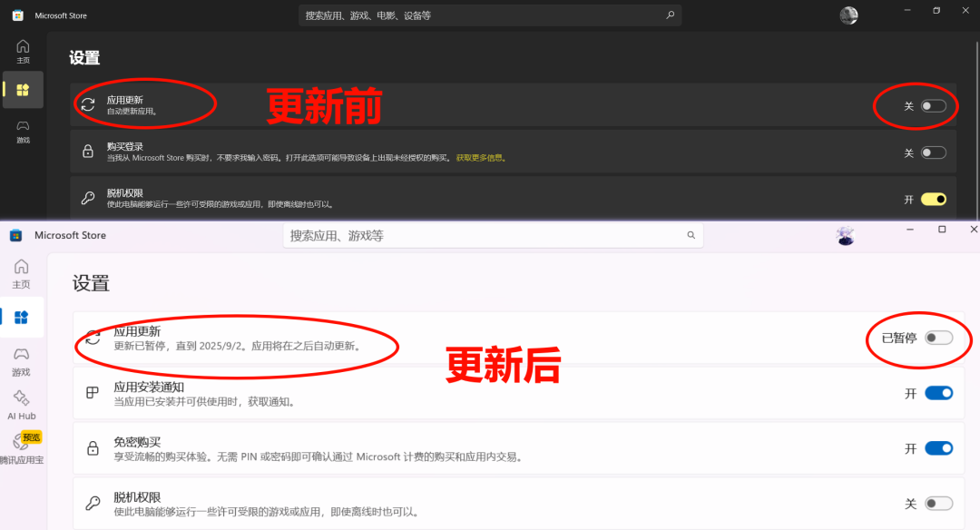The image size is (980, 530).
Task: Click Microsoft Store logo in dark window
Action: [x=17, y=15]
